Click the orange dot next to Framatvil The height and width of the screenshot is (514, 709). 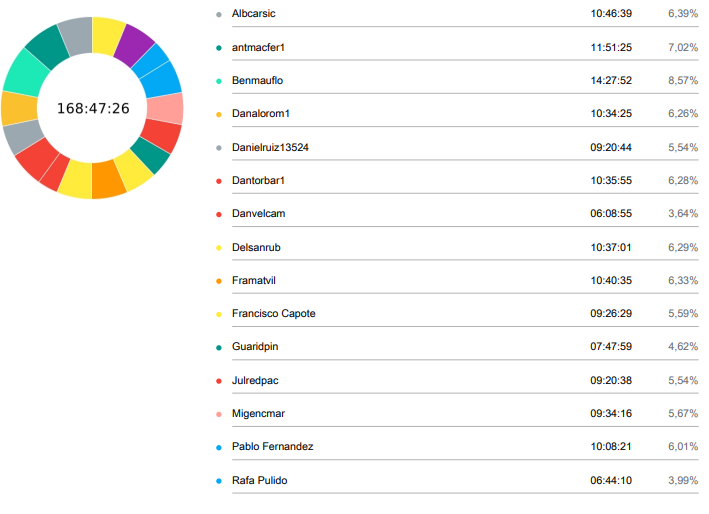click(218, 281)
